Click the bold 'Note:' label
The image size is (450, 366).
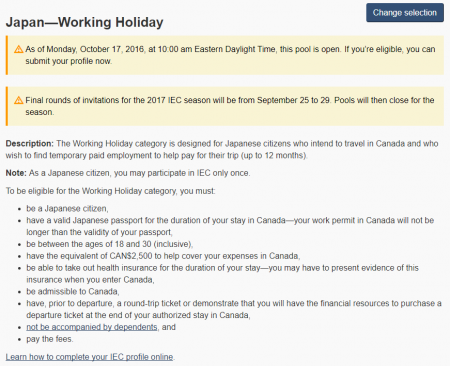point(16,173)
